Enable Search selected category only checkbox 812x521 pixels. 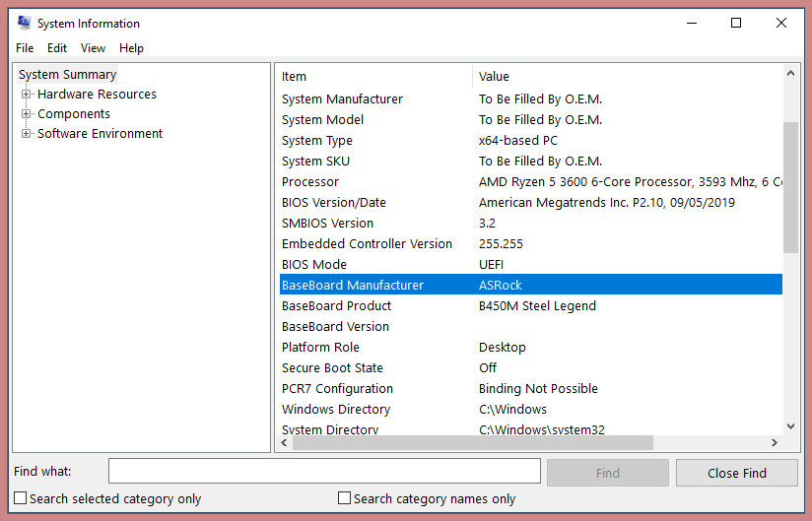21,498
